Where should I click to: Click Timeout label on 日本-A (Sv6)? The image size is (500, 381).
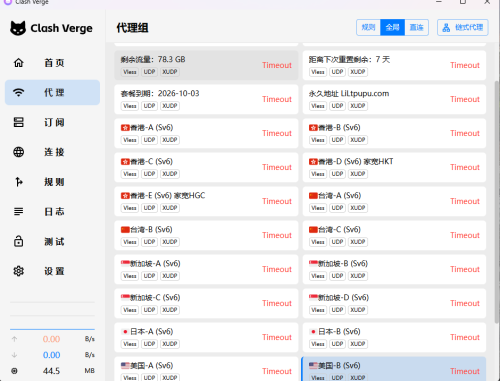[x=277, y=337]
